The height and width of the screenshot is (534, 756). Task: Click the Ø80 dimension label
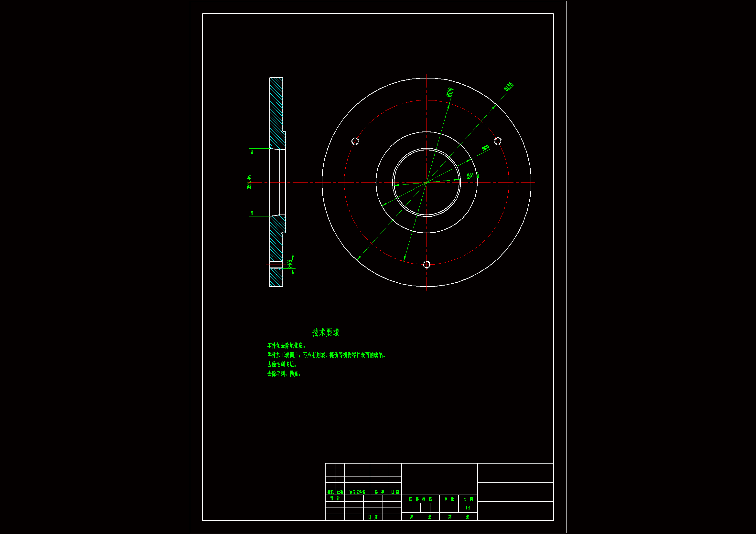(x=486, y=148)
